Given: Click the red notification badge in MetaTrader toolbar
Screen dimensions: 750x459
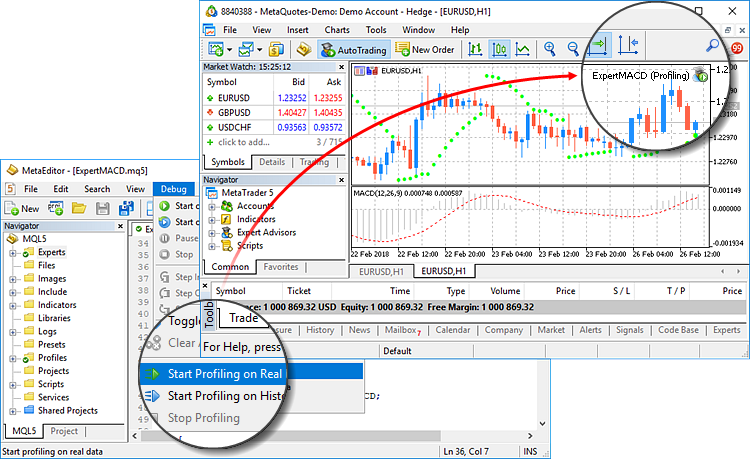Looking at the screenshot, I should (x=738, y=48).
